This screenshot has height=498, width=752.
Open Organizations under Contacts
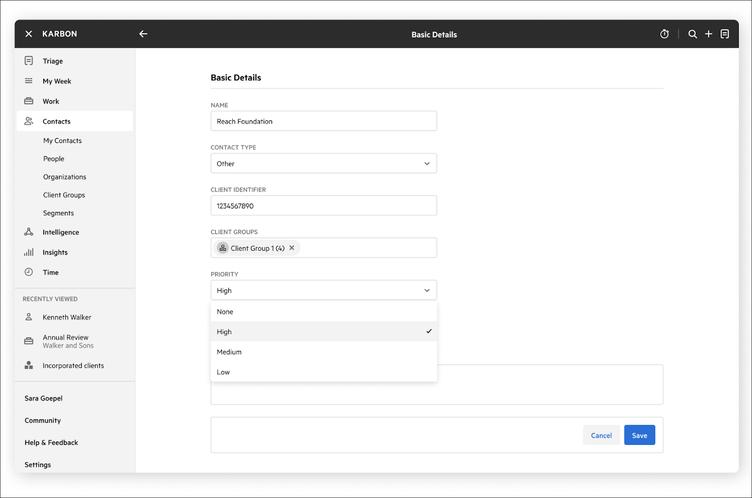64,177
